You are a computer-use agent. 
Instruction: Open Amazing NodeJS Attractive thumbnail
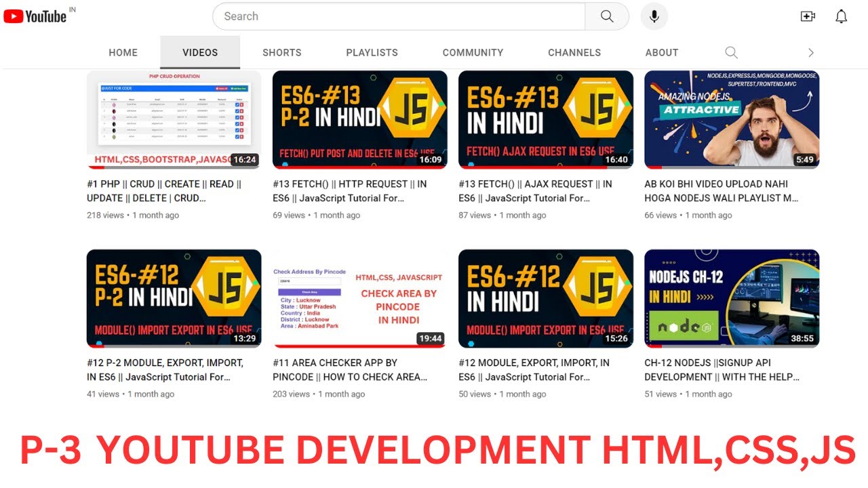pyautogui.click(x=732, y=119)
